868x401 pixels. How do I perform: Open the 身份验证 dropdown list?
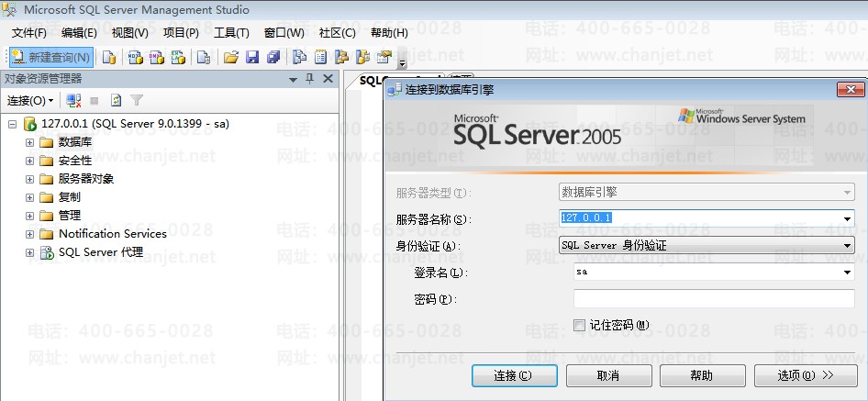[x=847, y=245]
